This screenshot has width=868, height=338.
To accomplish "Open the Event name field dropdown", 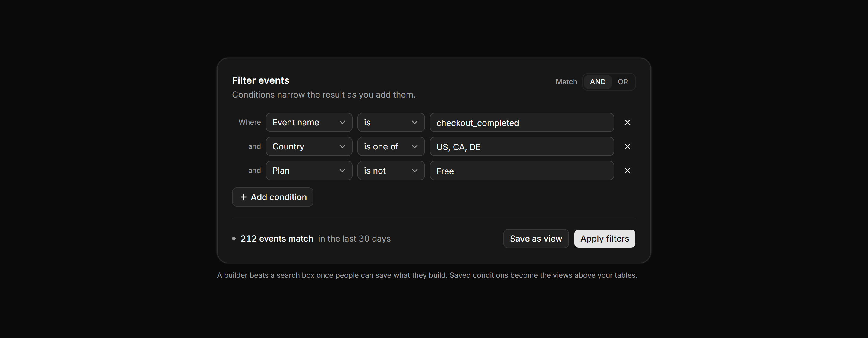I will [x=309, y=122].
